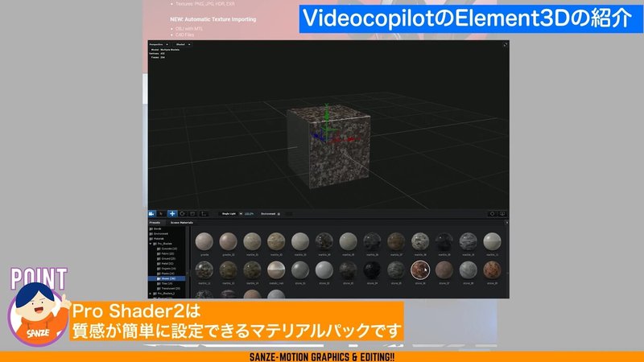
Task: Pick the stone_01 gray sphere
Action: coord(300,270)
